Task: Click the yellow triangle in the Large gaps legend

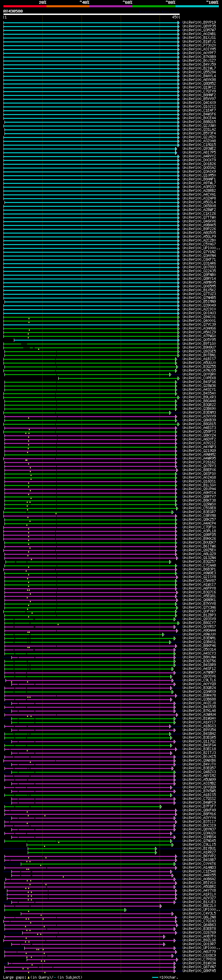Action: (29, 977)
